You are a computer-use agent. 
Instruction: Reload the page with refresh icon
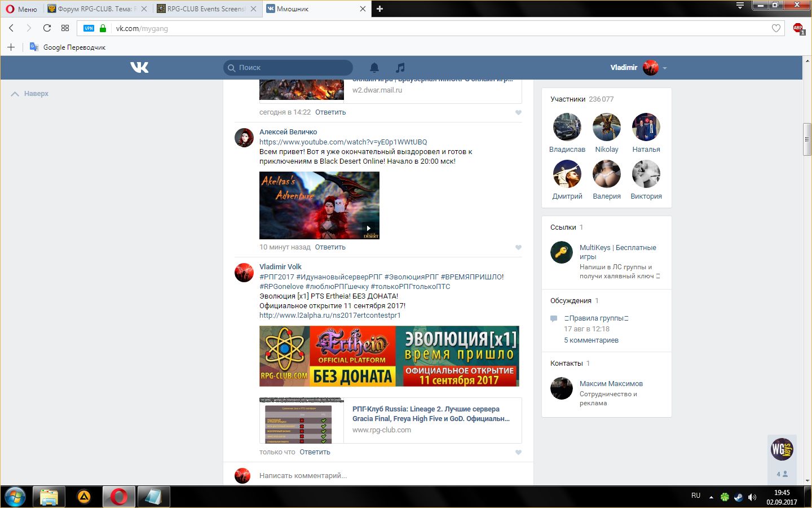pos(47,28)
